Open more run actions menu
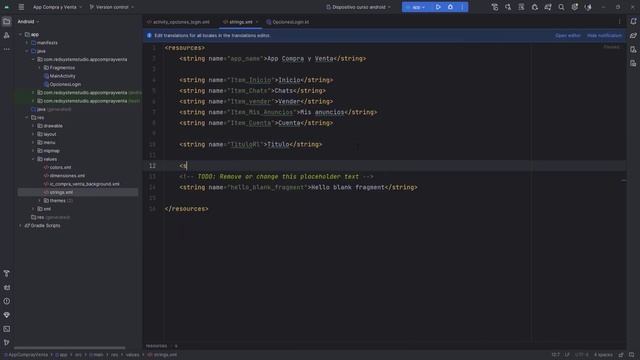 click(462, 7)
